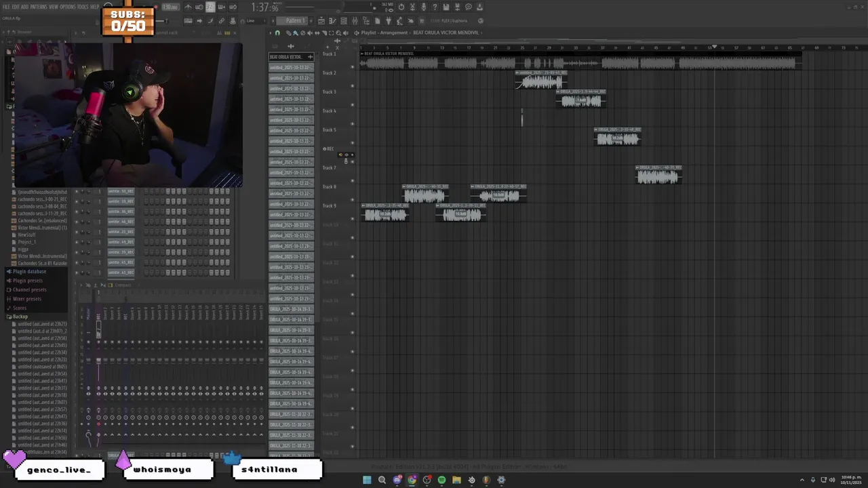868x488 pixels.
Task: Click the microphone recording icon in top toolbar
Action: [x=423, y=7]
